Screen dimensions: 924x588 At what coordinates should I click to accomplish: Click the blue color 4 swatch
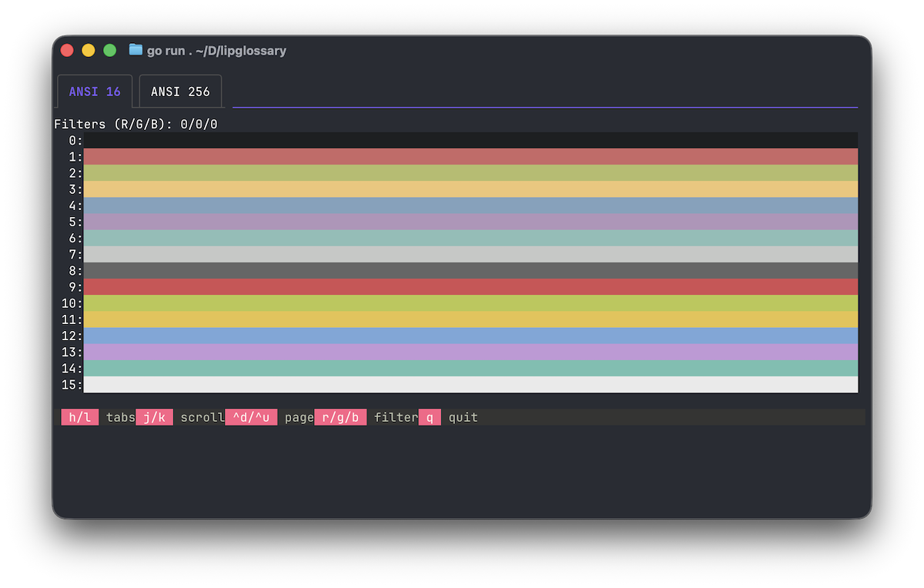[x=470, y=205]
